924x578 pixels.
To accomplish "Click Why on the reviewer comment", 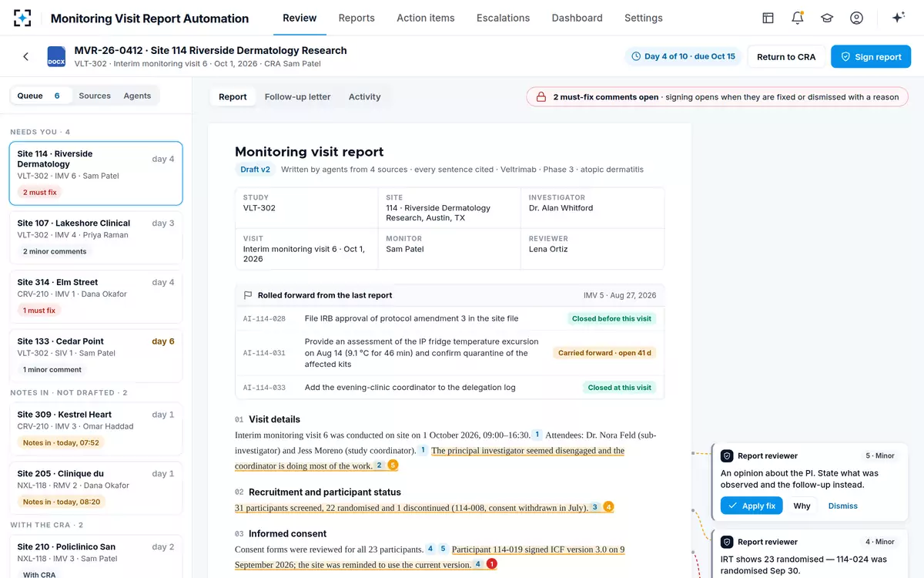I will [802, 506].
